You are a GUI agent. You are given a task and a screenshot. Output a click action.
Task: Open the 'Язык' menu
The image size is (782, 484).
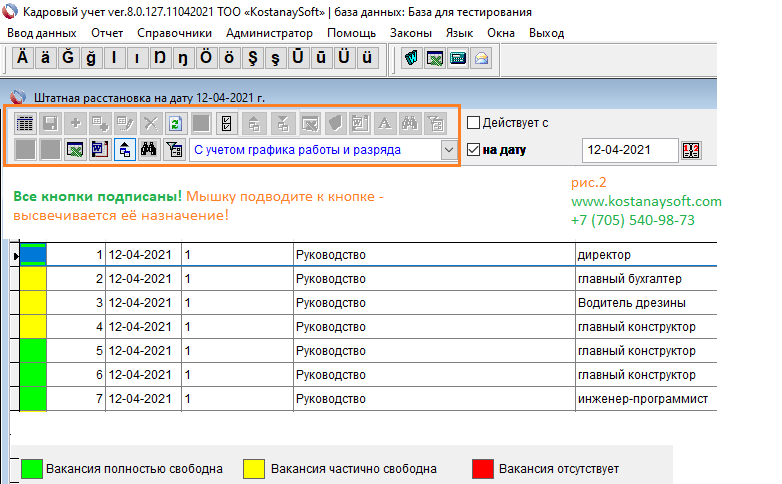(x=459, y=33)
